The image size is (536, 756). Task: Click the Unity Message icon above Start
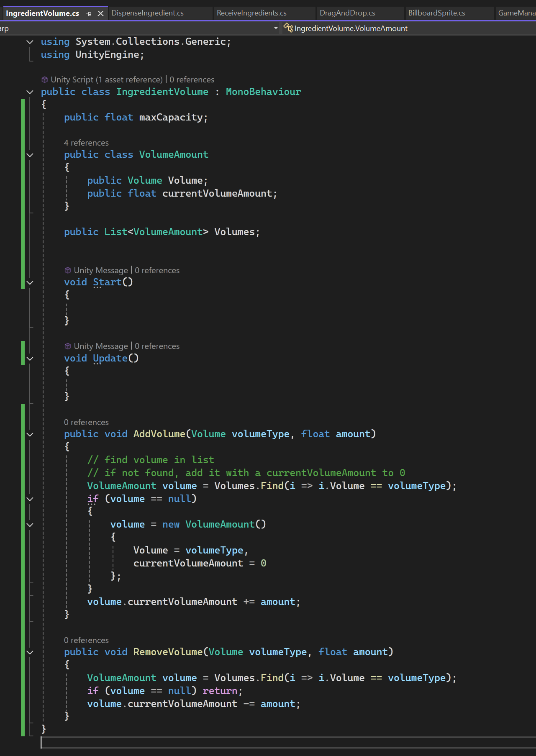[68, 270]
